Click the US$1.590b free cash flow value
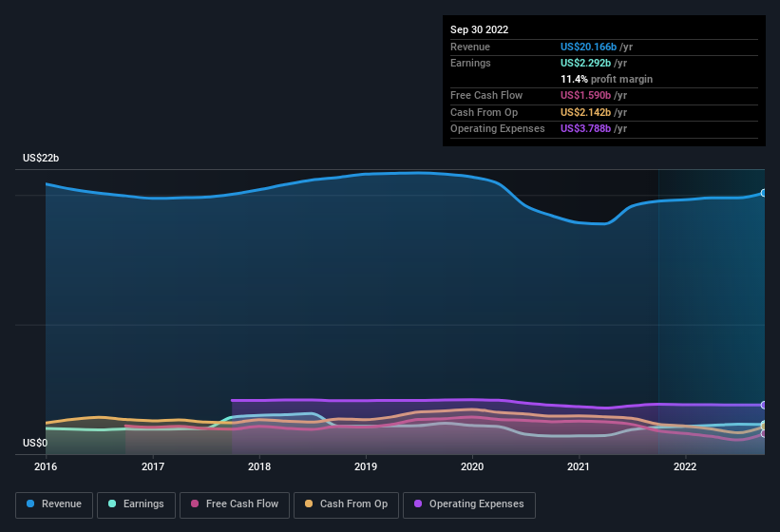 click(x=585, y=95)
